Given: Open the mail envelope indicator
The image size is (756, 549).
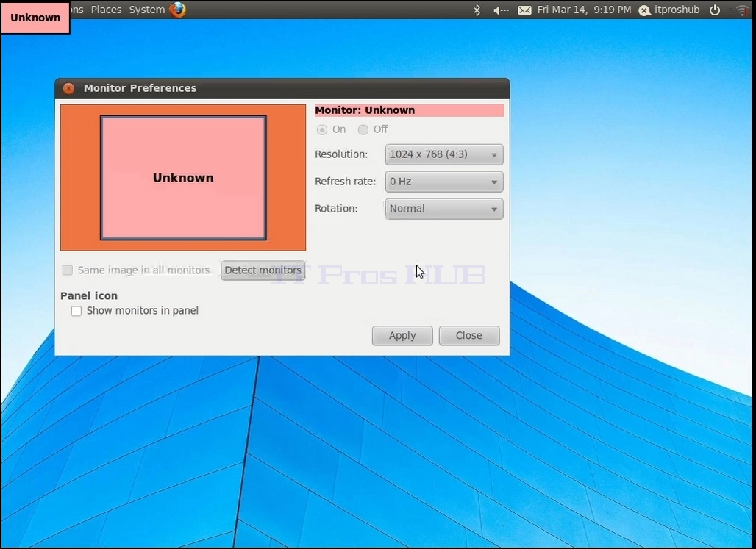Looking at the screenshot, I should pyautogui.click(x=524, y=10).
